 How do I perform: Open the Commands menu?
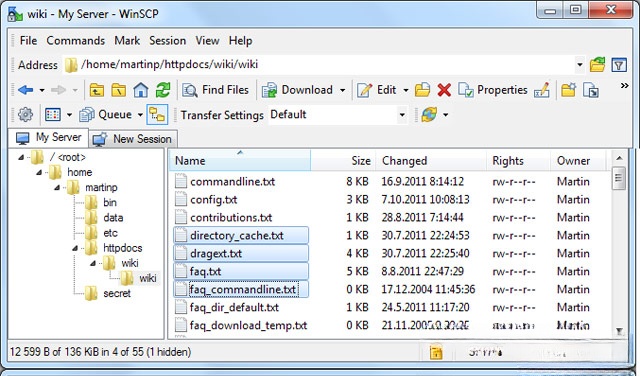76,41
